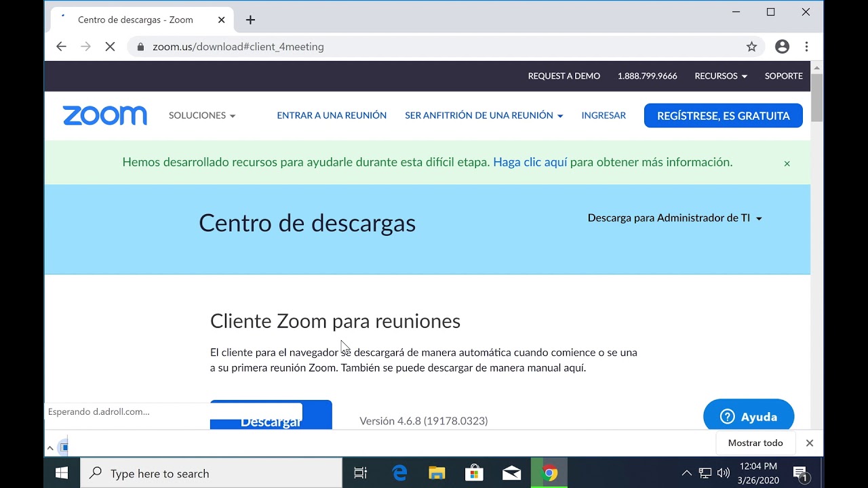Viewport: 868px width, 488px height.
Task: Click the INGRESAR link
Action: point(604,116)
